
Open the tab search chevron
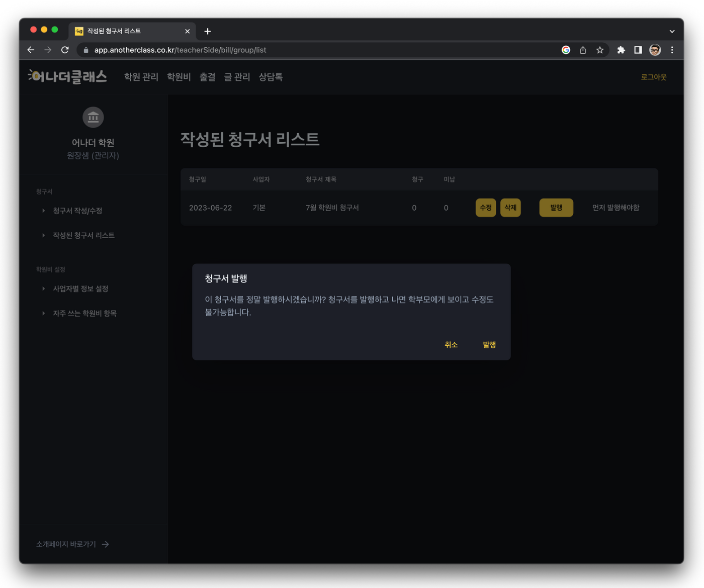point(672,31)
